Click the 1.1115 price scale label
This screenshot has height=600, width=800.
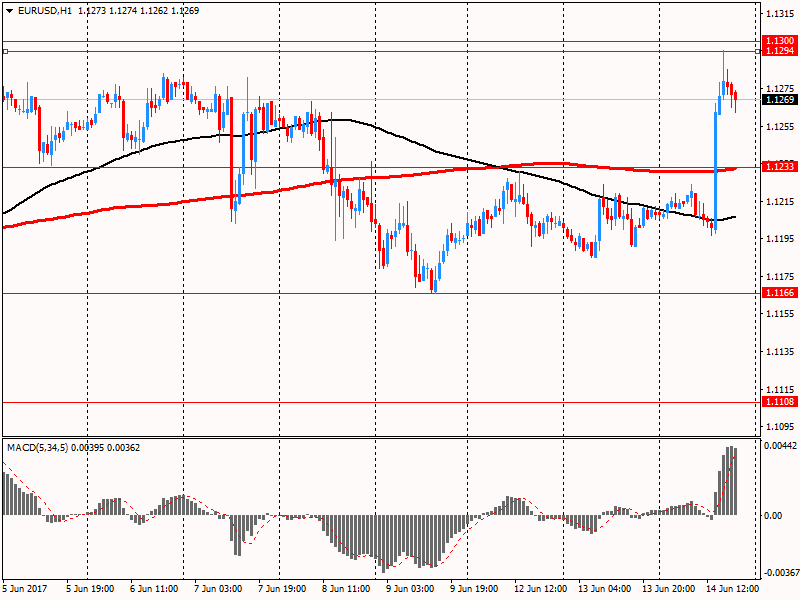pyautogui.click(x=780, y=389)
